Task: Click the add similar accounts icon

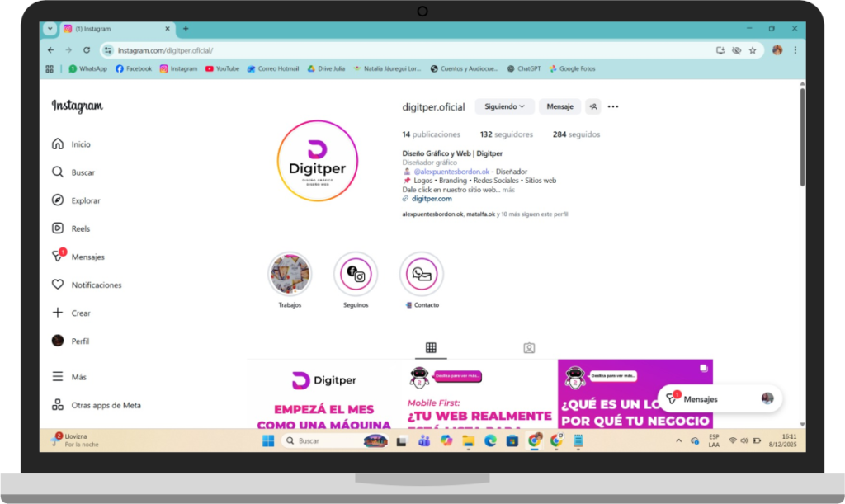Action: [592, 106]
